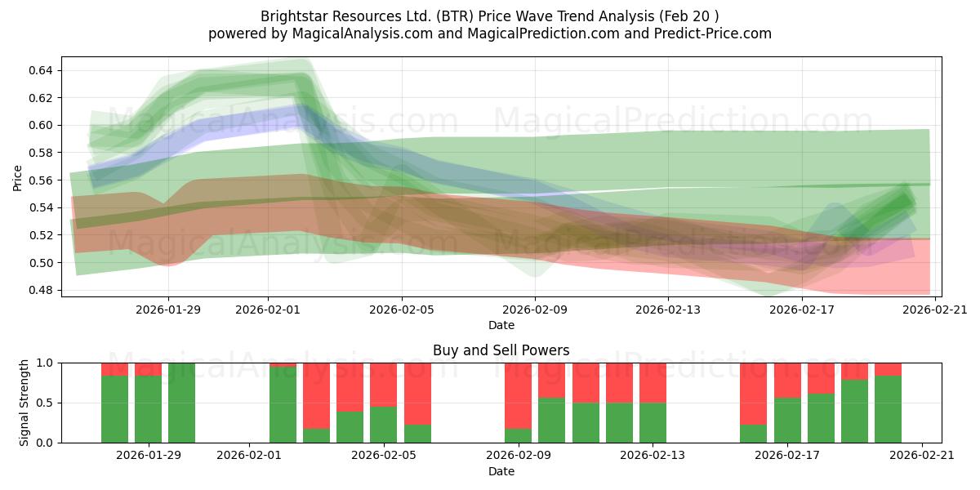The image size is (980, 490).
Task: Click the 0.48 price tick label
Action: tap(41, 290)
